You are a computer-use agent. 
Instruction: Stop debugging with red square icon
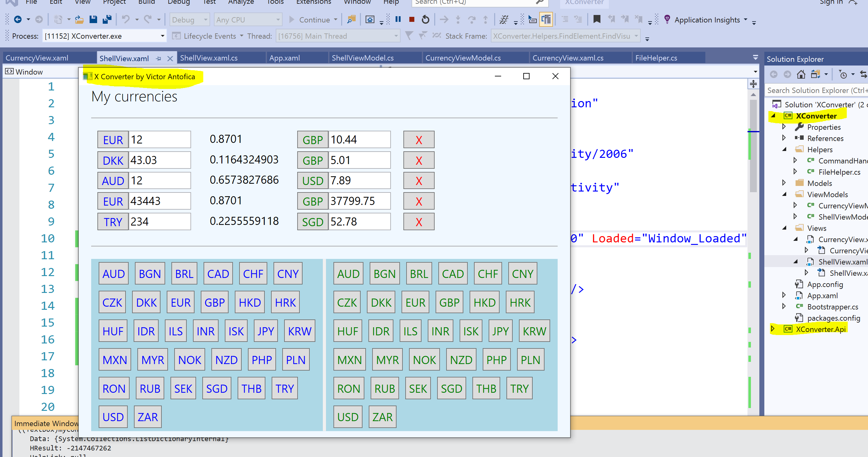click(412, 20)
